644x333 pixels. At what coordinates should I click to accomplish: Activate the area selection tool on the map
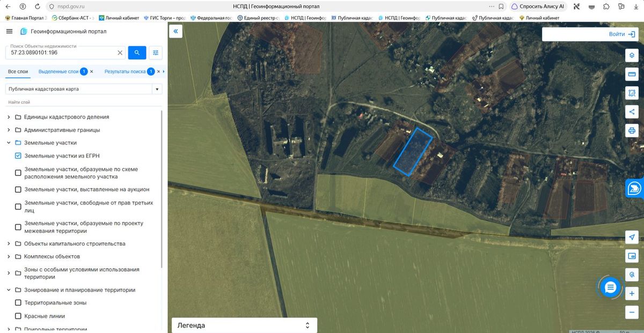pyautogui.click(x=632, y=93)
